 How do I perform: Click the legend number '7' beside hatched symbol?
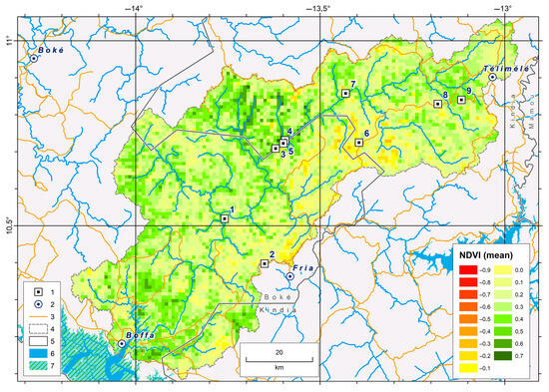click(53, 366)
